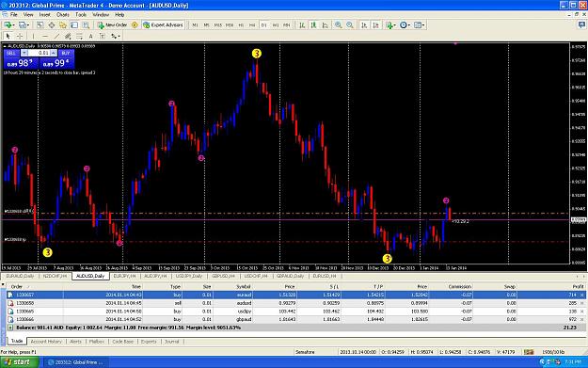Open the File menu
Image resolution: width=588 pixels, height=368 pixels.
pyautogui.click(x=14, y=15)
